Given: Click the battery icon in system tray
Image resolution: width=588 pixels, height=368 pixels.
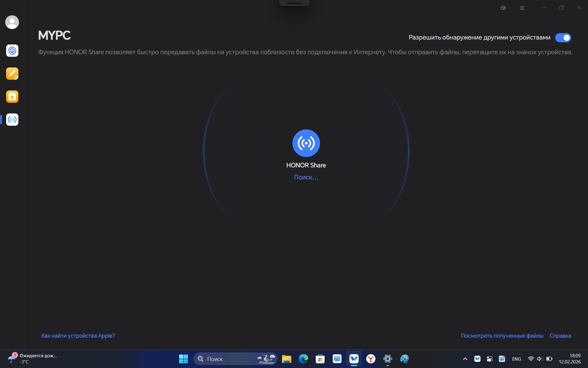Looking at the screenshot, I should point(549,359).
